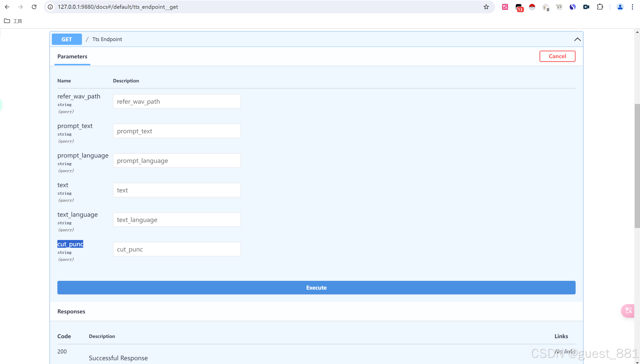The width and height of the screenshot is (640, 364).
Task: Click the cat avatar extension icon
Action: pyautogui.click(x=559, y=7)
